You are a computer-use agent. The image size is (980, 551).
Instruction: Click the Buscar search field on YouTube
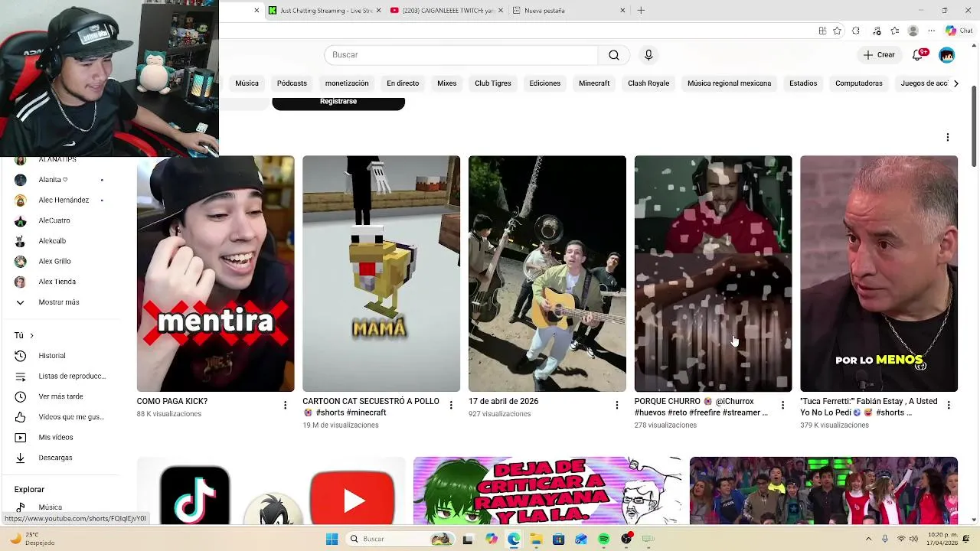(x=461, y=55)
